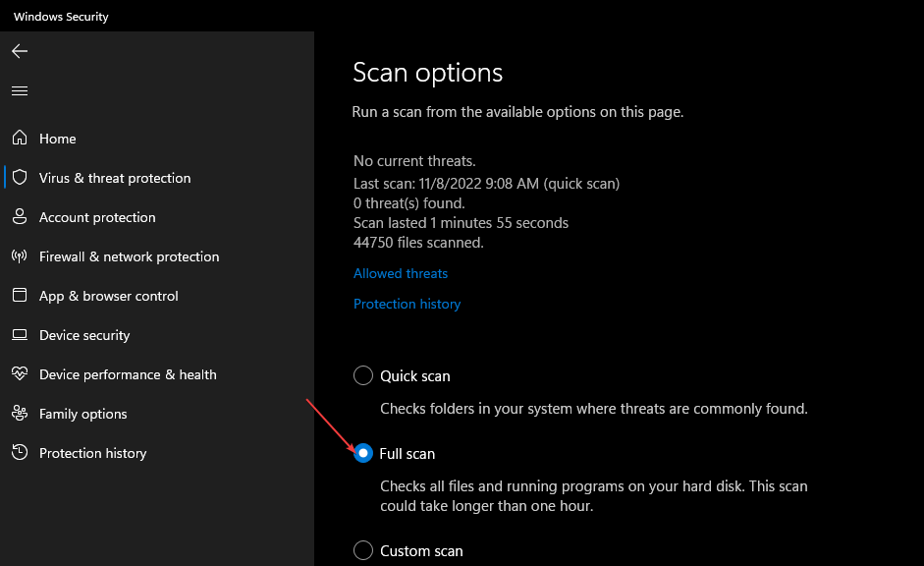Click the Firewall antenna icon
Viewport: 924px width, 566px height.
(x=20, y=255)
